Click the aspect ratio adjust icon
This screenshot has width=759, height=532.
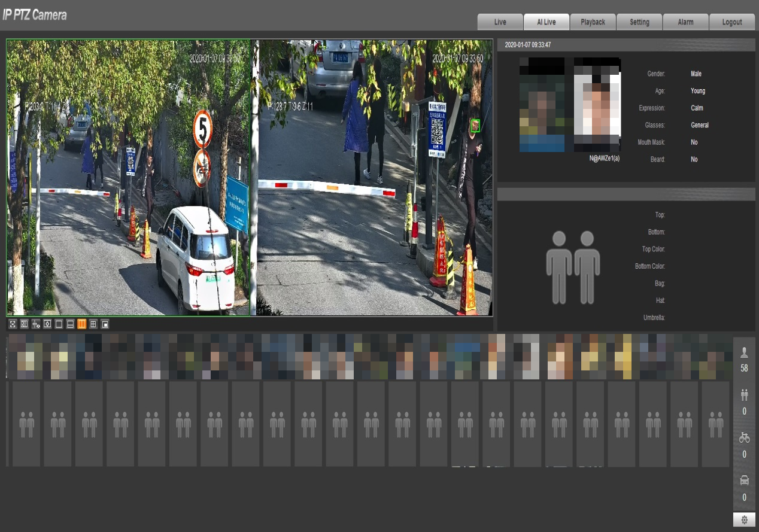tap(25, 324)
